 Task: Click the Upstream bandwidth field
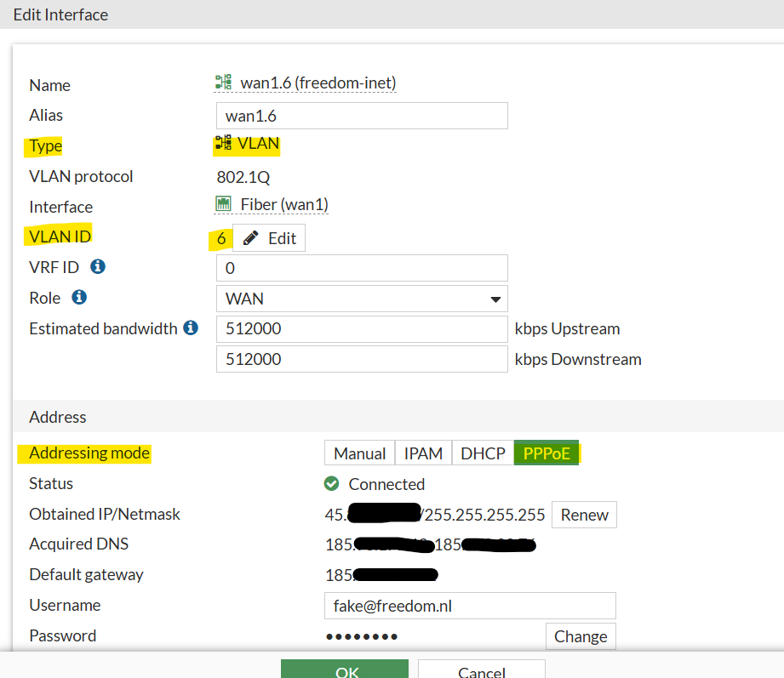click(x=362, y=329)
